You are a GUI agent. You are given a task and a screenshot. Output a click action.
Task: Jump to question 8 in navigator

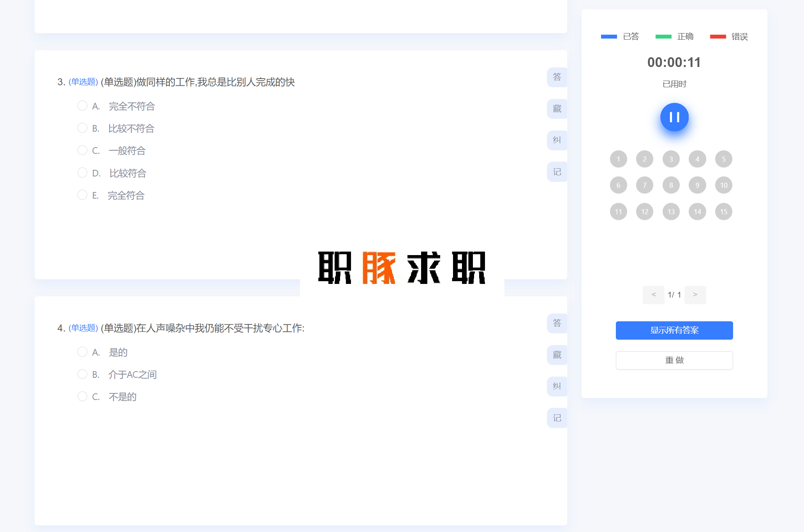coord(671,185)
